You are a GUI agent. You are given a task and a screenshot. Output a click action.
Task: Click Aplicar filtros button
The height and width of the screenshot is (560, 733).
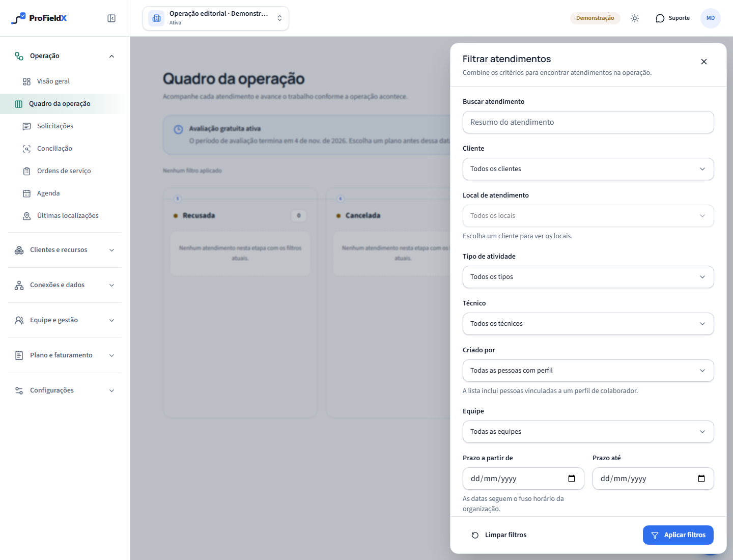678,535
